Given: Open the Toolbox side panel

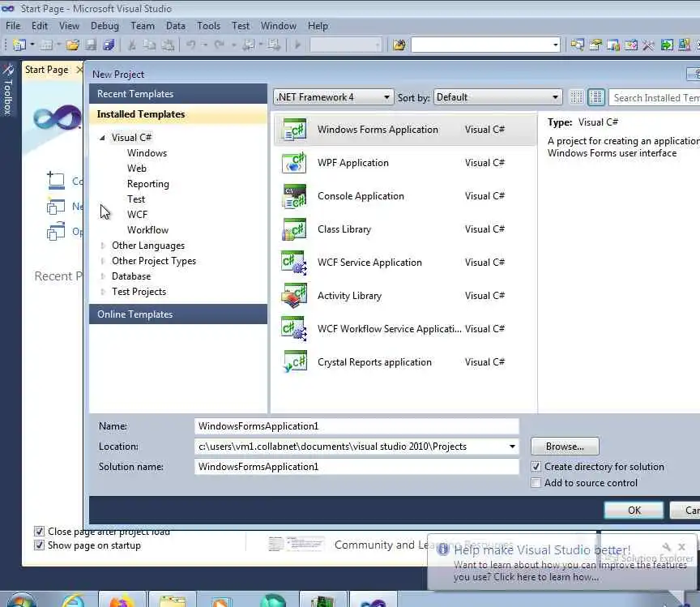Looking at the screenshot, I should 7,89.
